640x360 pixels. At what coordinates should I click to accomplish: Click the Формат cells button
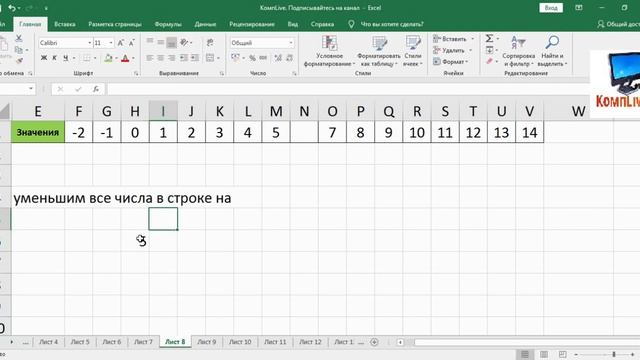coord(451,62)
